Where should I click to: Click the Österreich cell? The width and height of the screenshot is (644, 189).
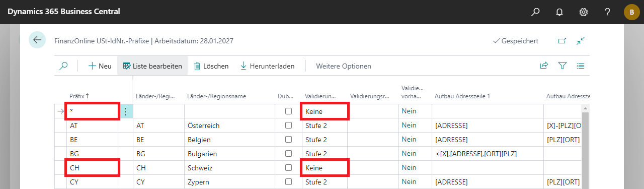tap(229, 125)
